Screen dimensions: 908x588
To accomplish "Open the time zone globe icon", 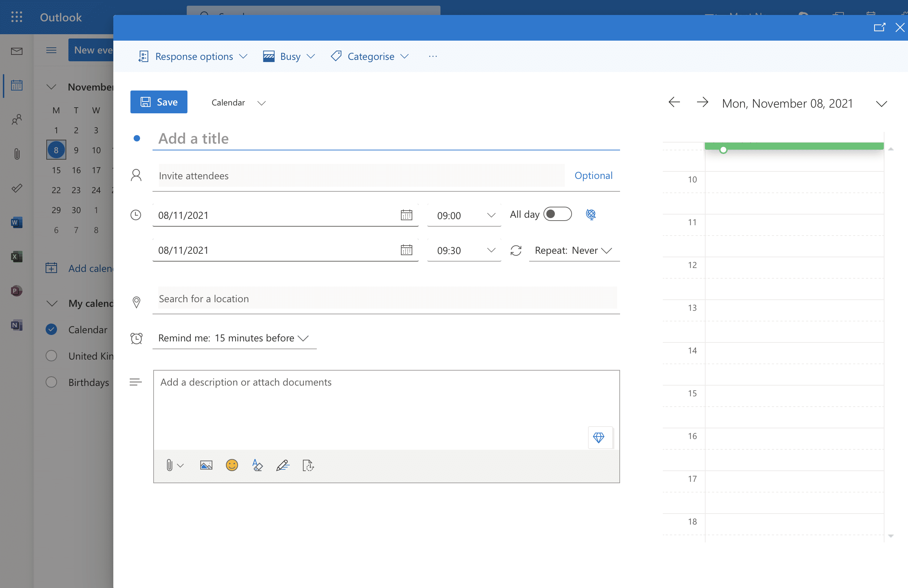I will click(x=590, y=214).
